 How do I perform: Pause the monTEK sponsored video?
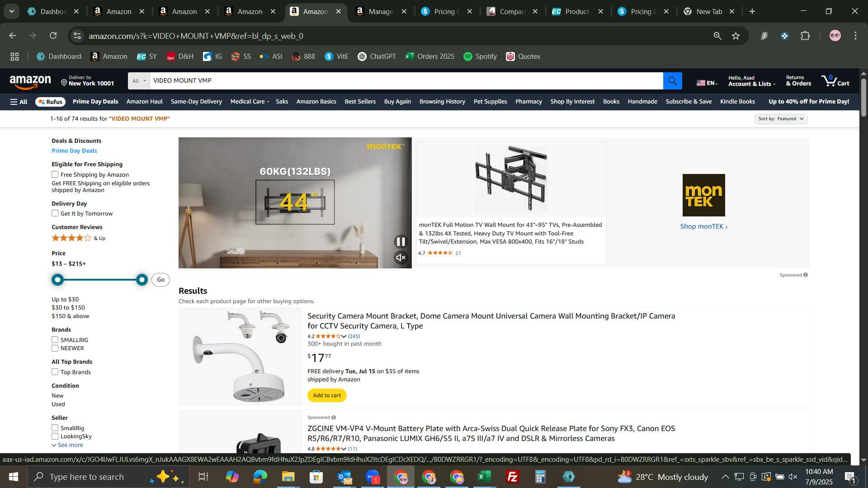click(401, 242)
